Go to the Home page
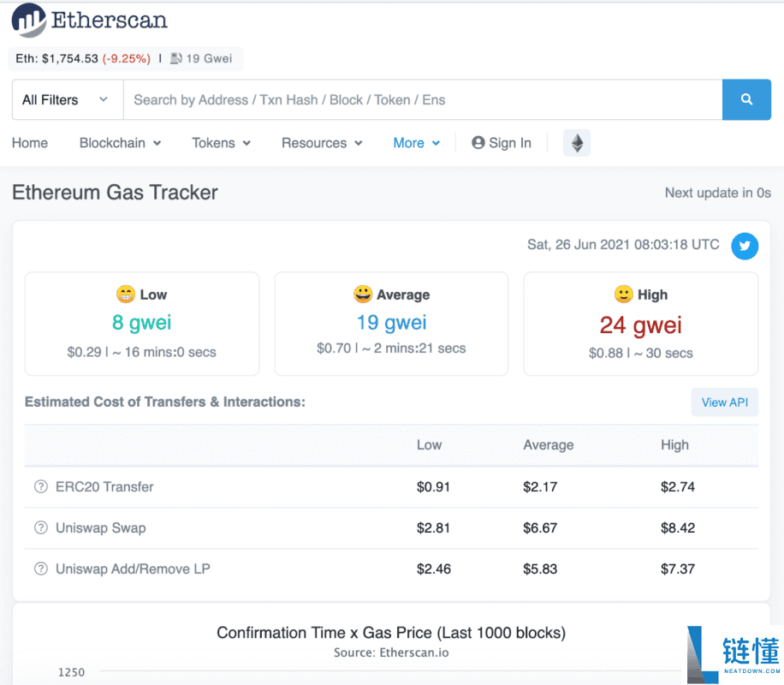 (x=30, y=143)
